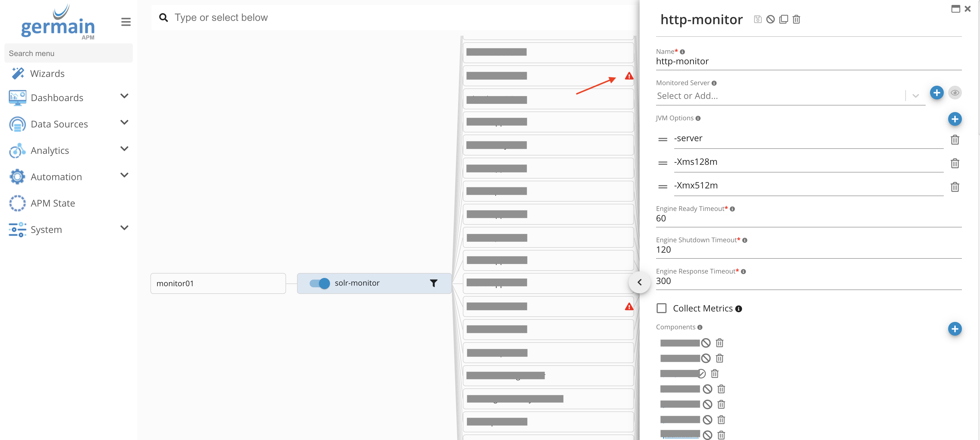Select the monitor01 node
This screenshot has height=440, width=980.
pyautogui.click(x=218, y=283)
